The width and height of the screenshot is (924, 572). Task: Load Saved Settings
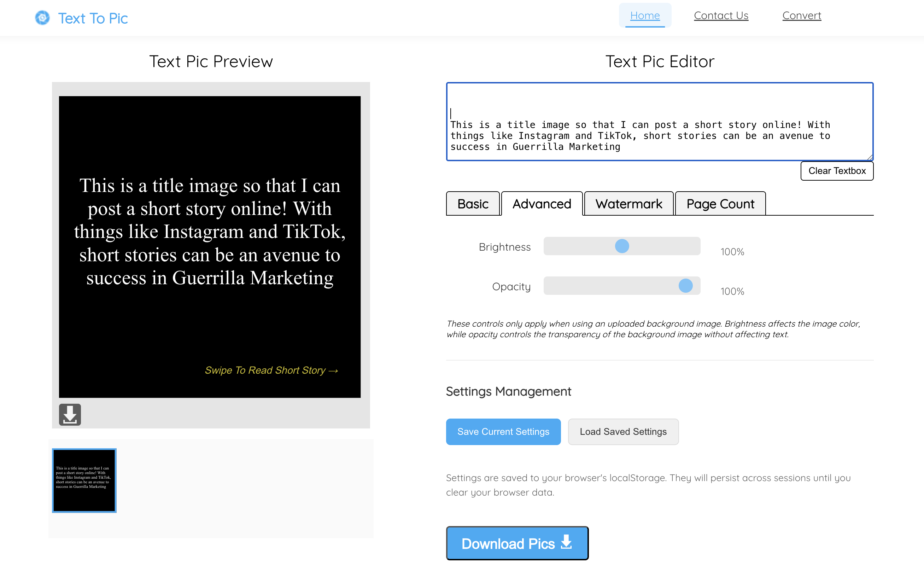tap(623, 432)
